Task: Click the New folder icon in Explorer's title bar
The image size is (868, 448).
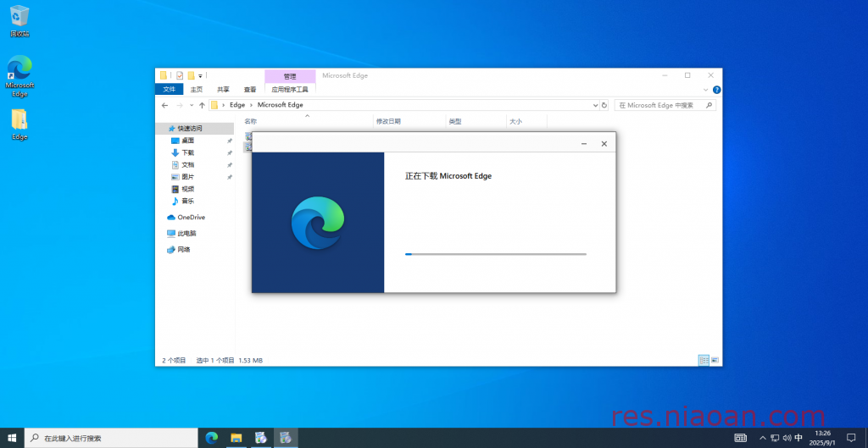Action: pyautogui.click(x=191, y=75)
